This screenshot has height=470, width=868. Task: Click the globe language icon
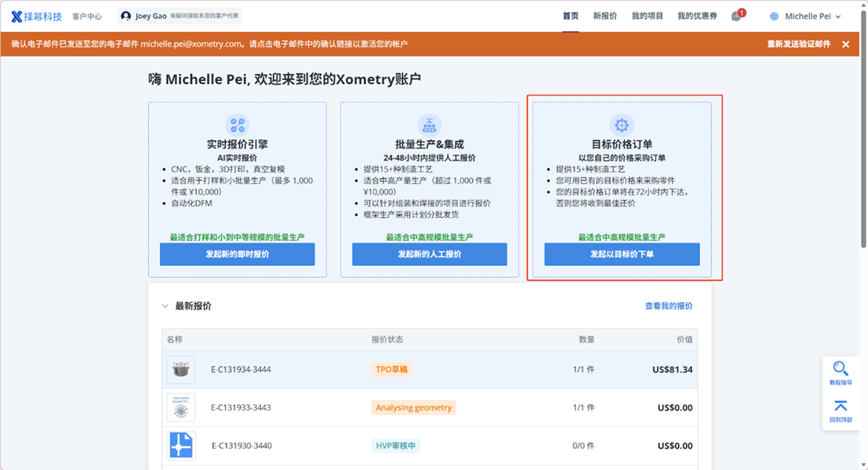tap(775, 16)
